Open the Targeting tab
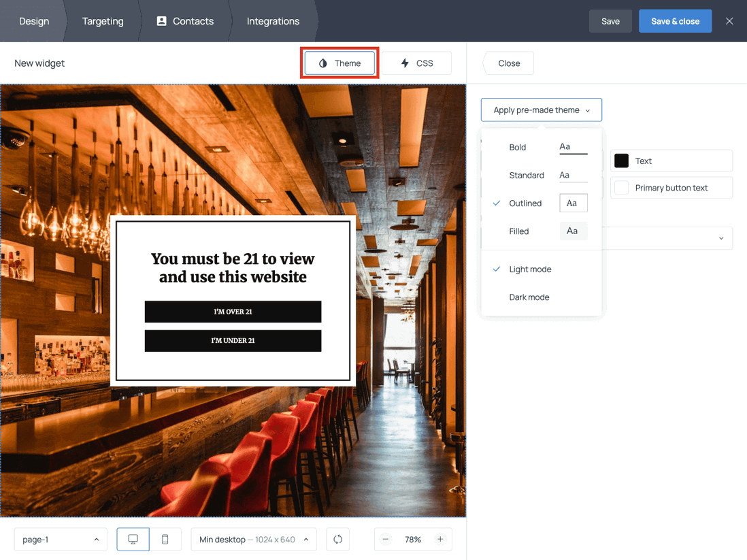 [x=103, y=20]
